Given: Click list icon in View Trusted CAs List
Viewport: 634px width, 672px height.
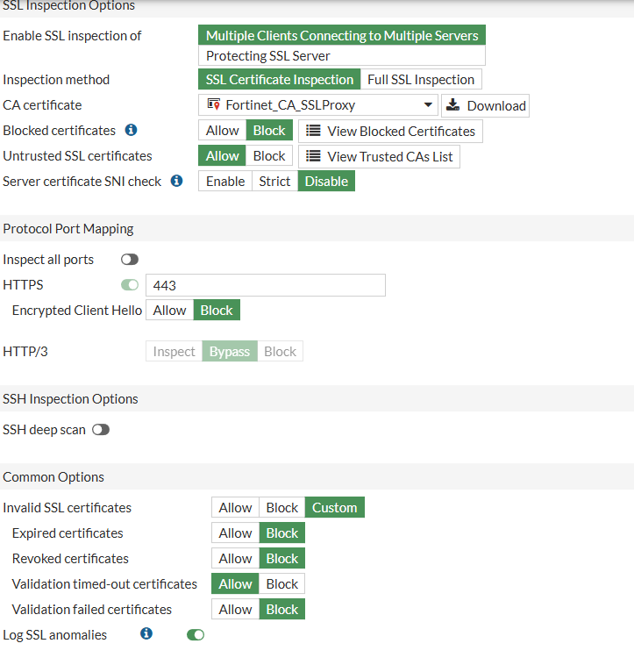Looking at the screenshot, I should pyautogui.click(x=313, y=156).
